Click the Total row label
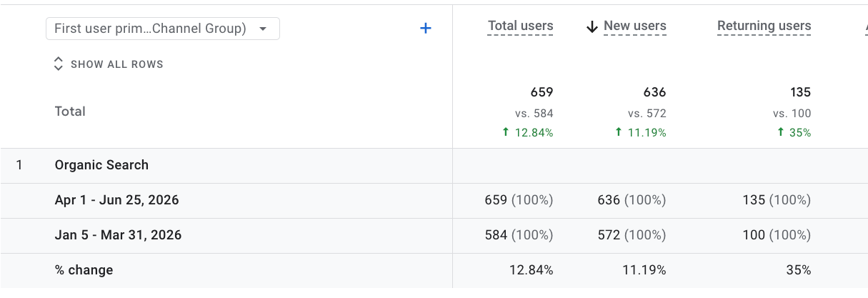 click(x=70, y=111)
